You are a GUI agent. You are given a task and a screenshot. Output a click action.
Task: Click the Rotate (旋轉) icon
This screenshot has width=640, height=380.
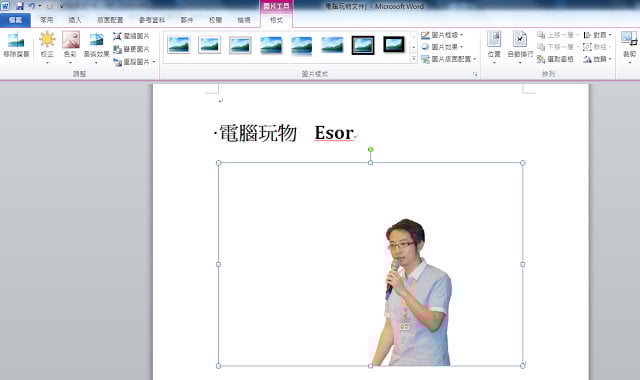(587, 59)
